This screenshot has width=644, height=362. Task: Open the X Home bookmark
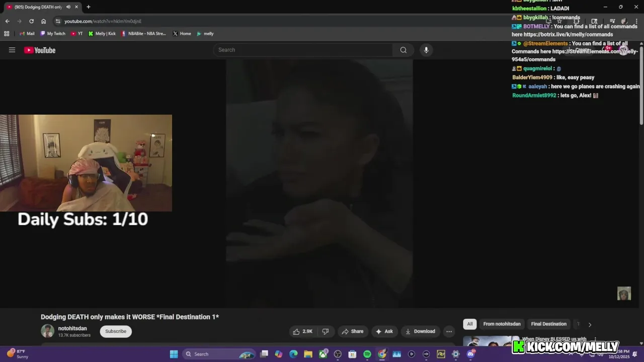pos(182,34)
